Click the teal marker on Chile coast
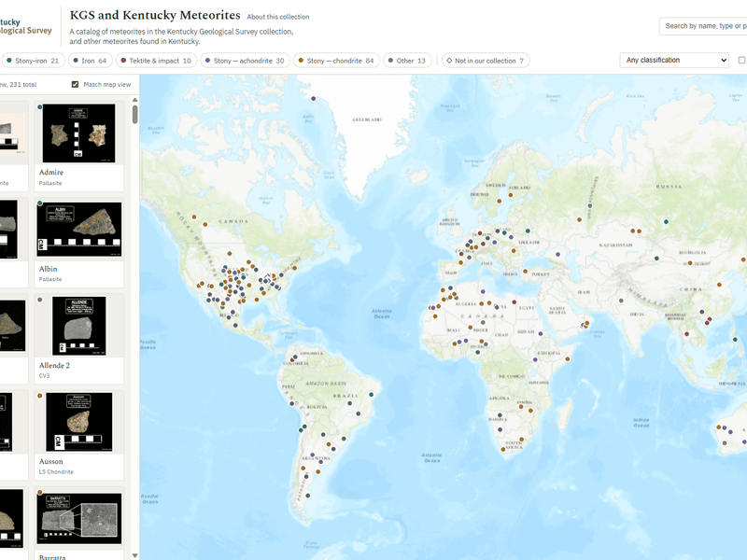Screen dimensions: 747x560 301,430
